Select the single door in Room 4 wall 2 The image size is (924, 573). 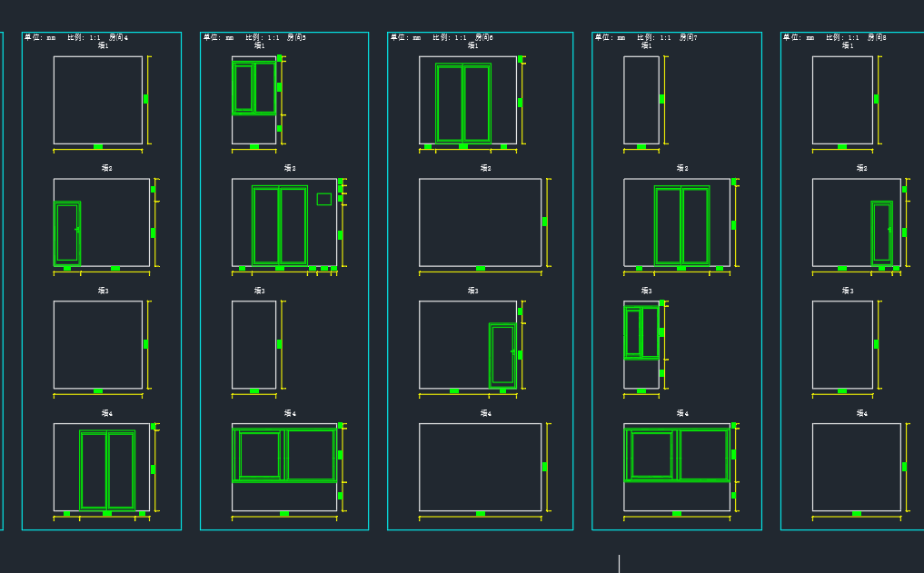(67, 233)
